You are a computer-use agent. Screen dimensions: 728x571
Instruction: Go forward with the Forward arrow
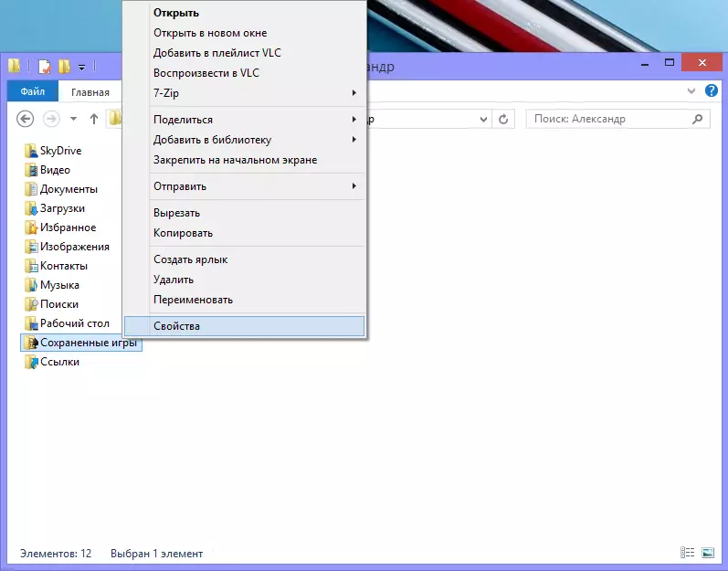click(x=51, y=119)
